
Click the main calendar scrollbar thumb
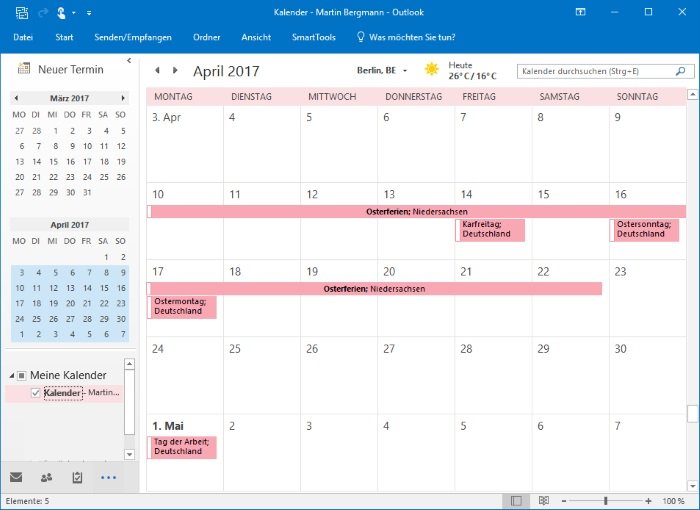point(692,414)
